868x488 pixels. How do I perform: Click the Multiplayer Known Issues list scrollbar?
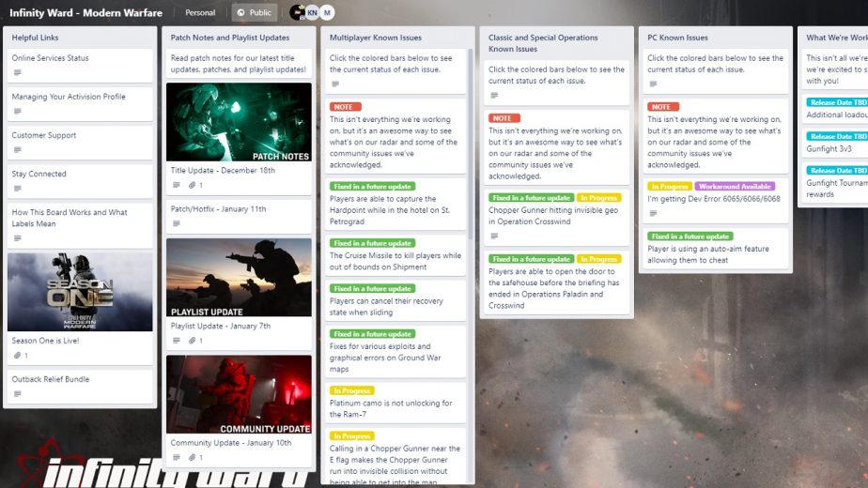[x=471, y=144]
